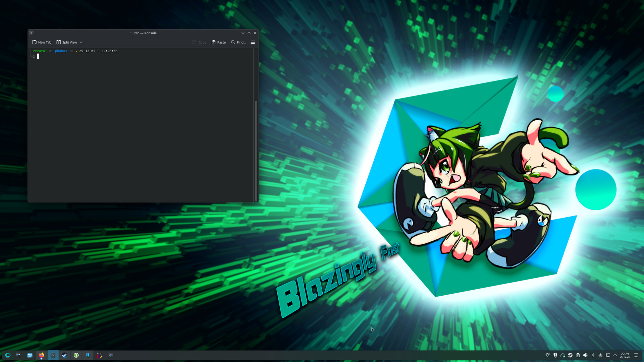Open the volume control in system tray
Screen dimensions: 644x362
coord(585,355)
